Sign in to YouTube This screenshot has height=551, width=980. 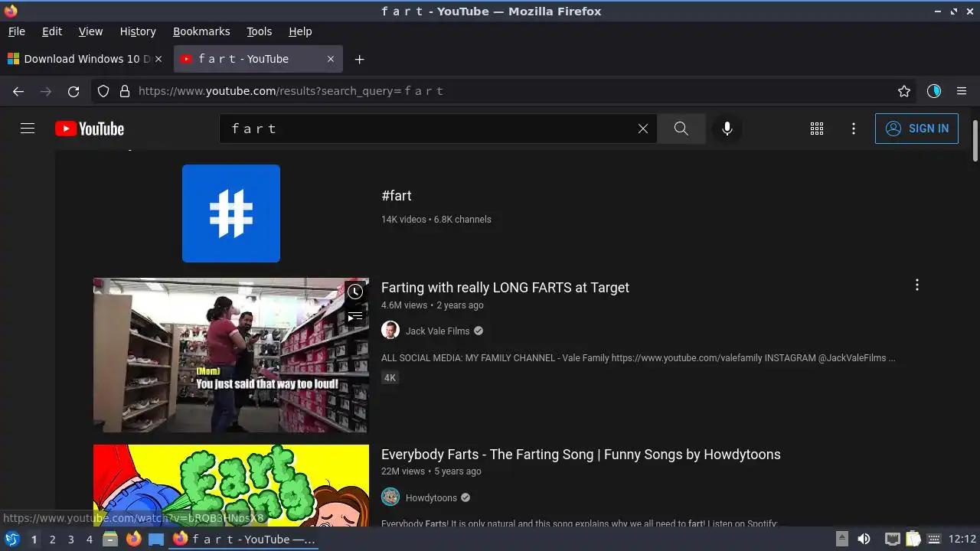coord(916,129)
